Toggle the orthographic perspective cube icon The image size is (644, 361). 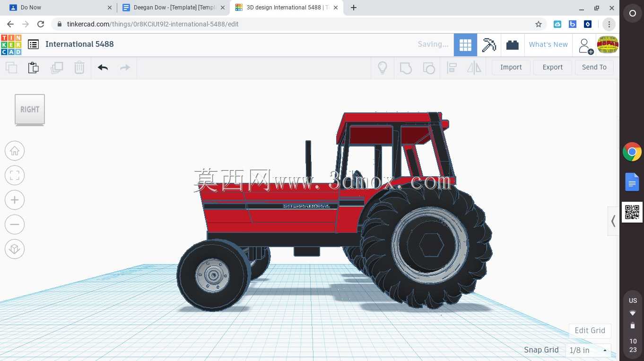[x=15, y=249]
